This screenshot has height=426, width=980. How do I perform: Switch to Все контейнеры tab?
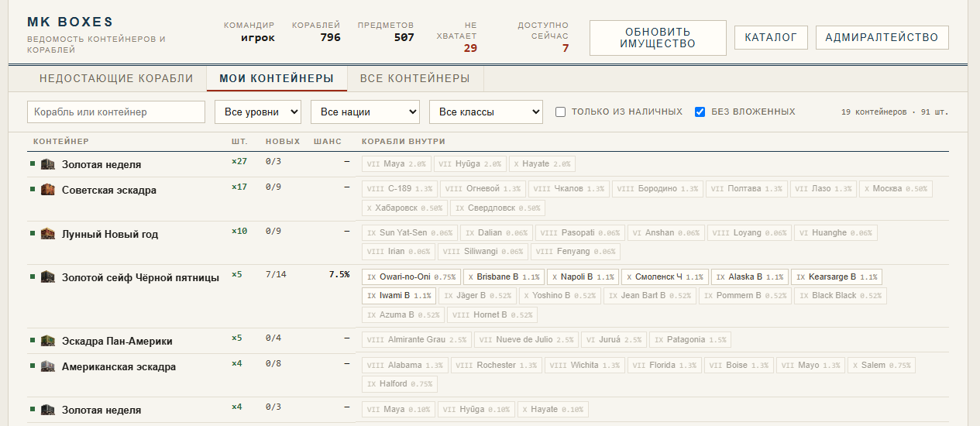coord(415,78)
